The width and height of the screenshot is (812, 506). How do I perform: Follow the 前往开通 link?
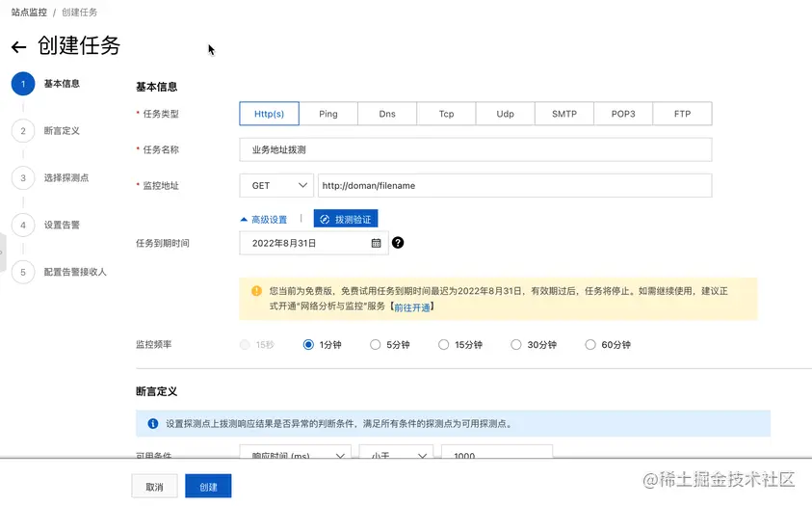(412, 307)
